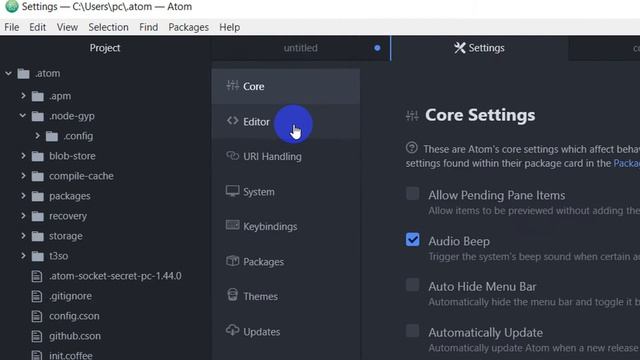
Task: Click the modified dot on the untitled tab
Action: point(378,48)
